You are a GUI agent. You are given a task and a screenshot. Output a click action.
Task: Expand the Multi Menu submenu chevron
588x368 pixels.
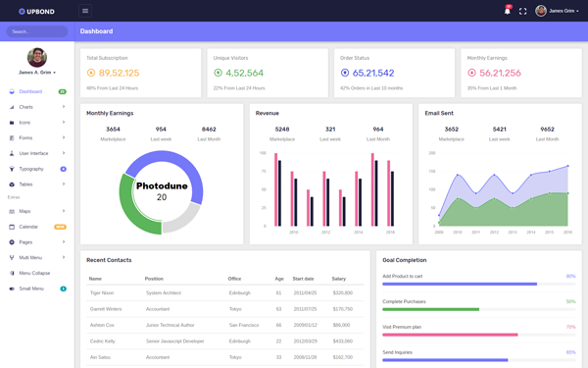tap(64, 257)
